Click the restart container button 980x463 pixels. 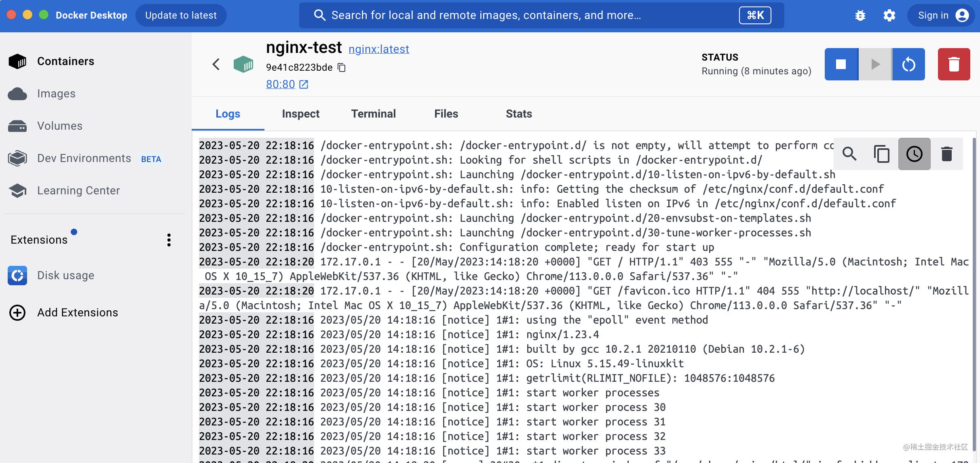(908, 64)
